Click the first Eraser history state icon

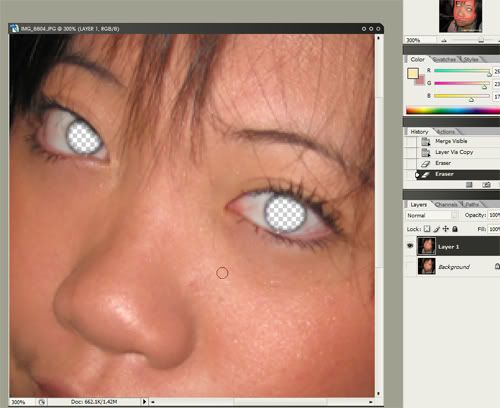coord(426,163)
